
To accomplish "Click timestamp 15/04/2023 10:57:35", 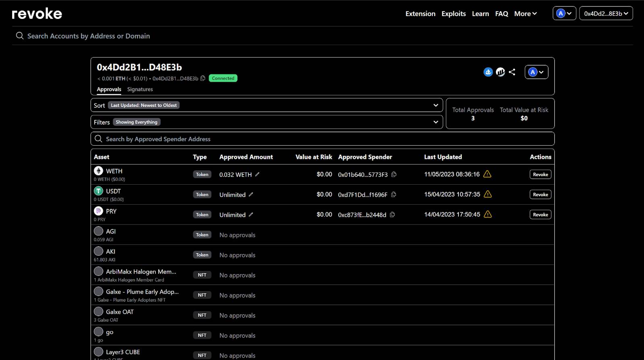I will [452, 194].
